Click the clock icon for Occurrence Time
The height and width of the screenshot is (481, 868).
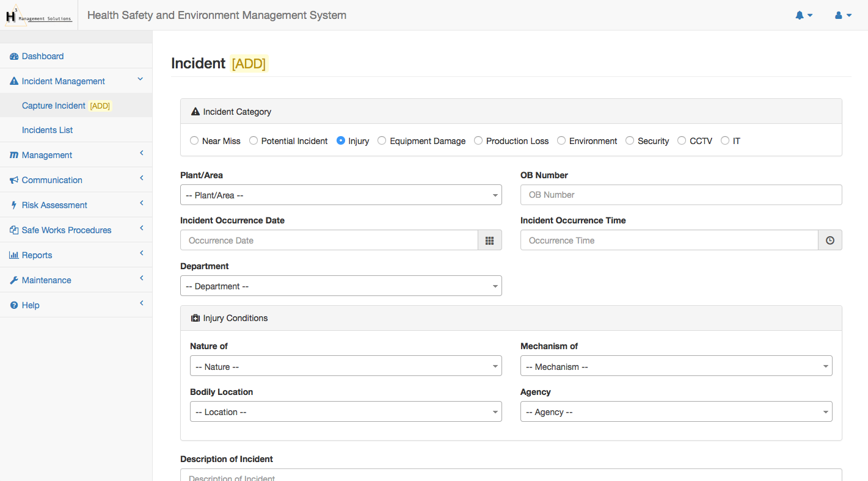[830, 240]
